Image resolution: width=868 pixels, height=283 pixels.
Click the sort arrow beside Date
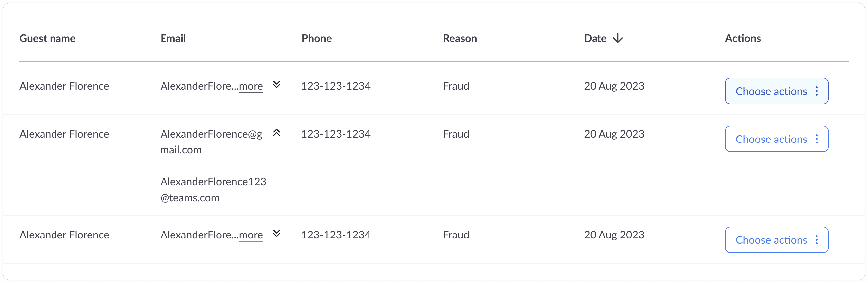[618, 38]
